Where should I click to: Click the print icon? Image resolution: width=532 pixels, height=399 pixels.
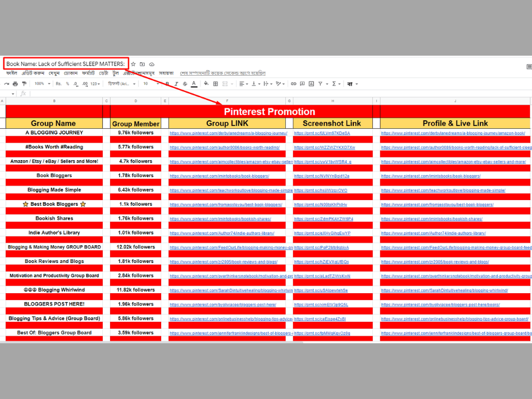coord(15,84)
